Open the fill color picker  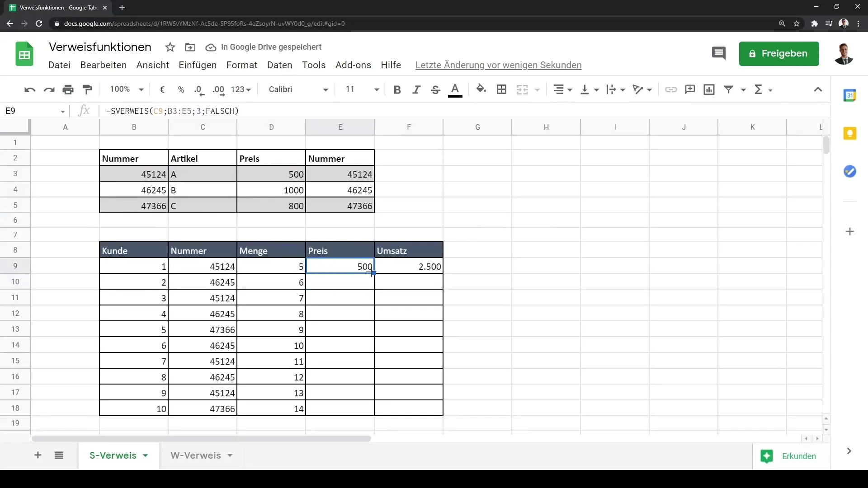click(x=481, y=89)
